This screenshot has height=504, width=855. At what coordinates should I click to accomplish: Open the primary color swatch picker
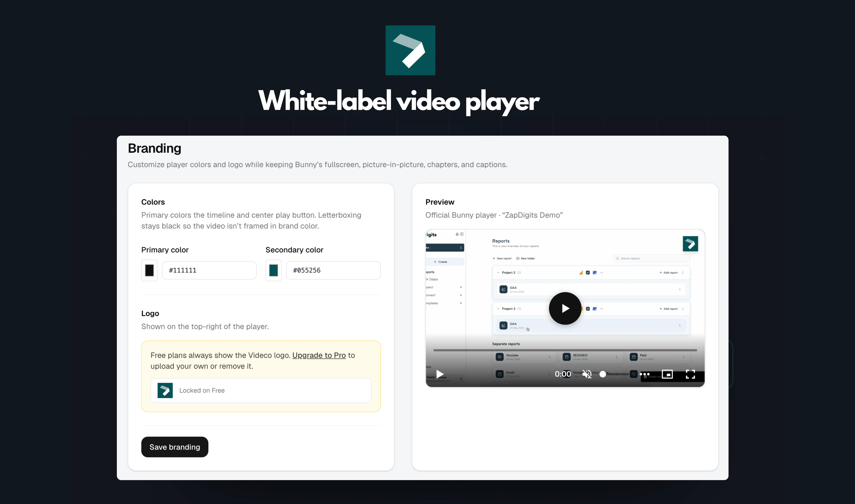pyautogui.click(x=149, y=270)
